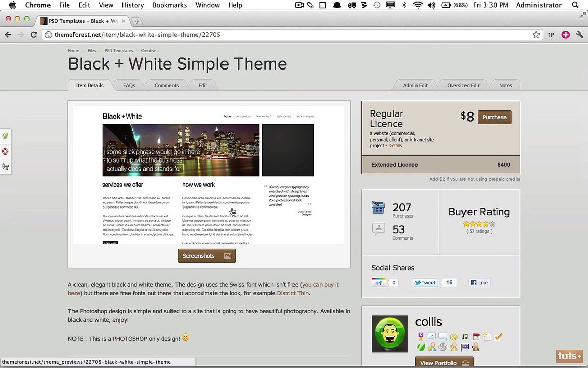This screenshot has height=368, width=588.
Task: Open the licence Details link
Action: [395, 146]
